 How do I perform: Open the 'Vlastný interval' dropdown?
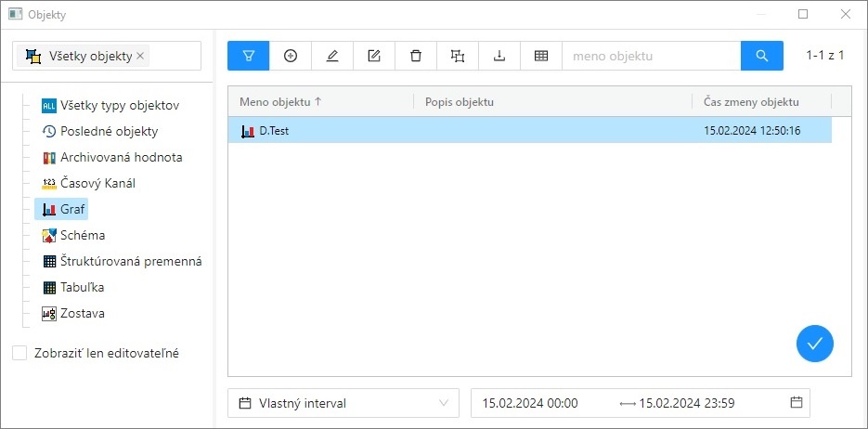click(x=343, y=403)
